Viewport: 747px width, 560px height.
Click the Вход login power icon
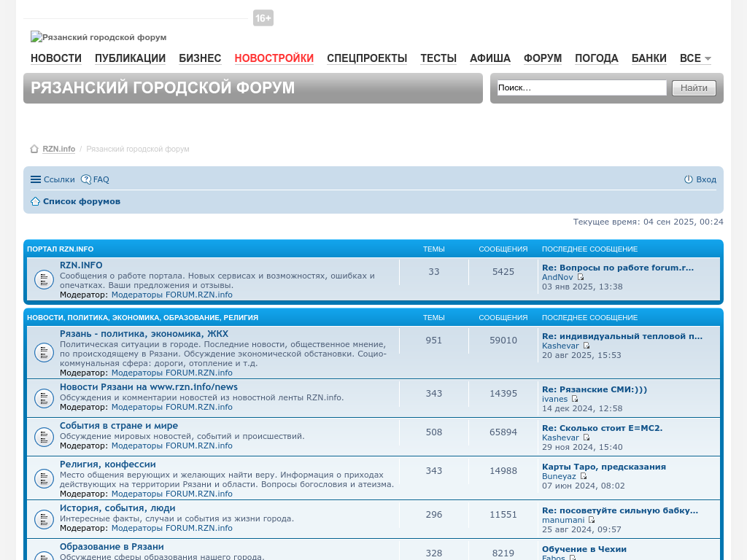688,179
